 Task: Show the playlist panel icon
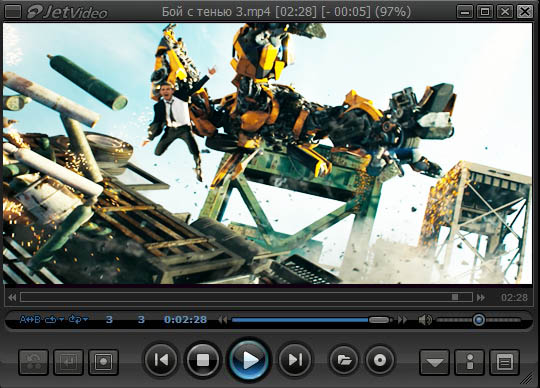click(x=505, y=362)
